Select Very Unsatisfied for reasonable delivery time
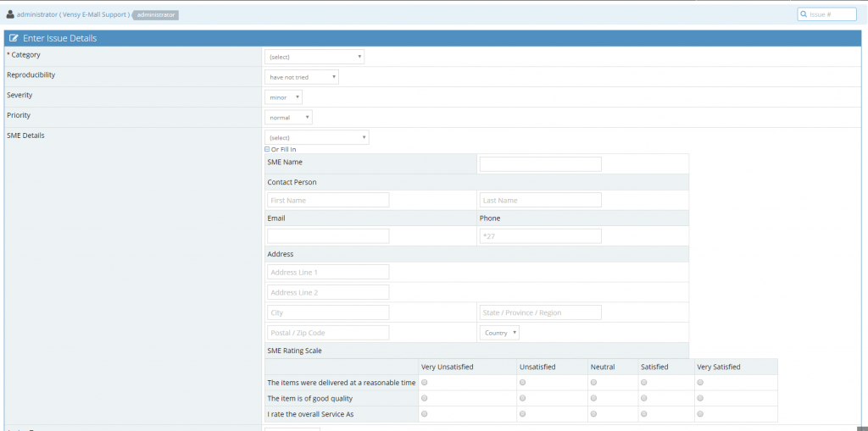Screen dimensions: 868x431 [x=425, y=383]
